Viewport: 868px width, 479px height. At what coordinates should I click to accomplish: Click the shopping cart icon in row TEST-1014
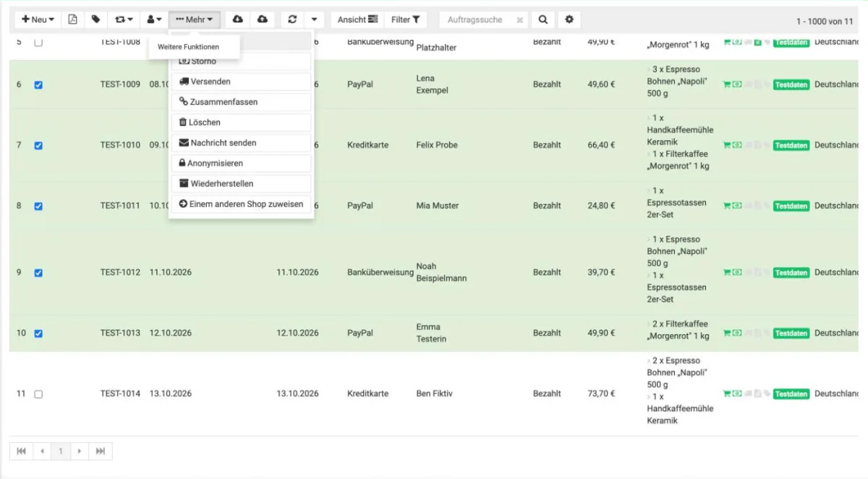click(x=726, y=394)
